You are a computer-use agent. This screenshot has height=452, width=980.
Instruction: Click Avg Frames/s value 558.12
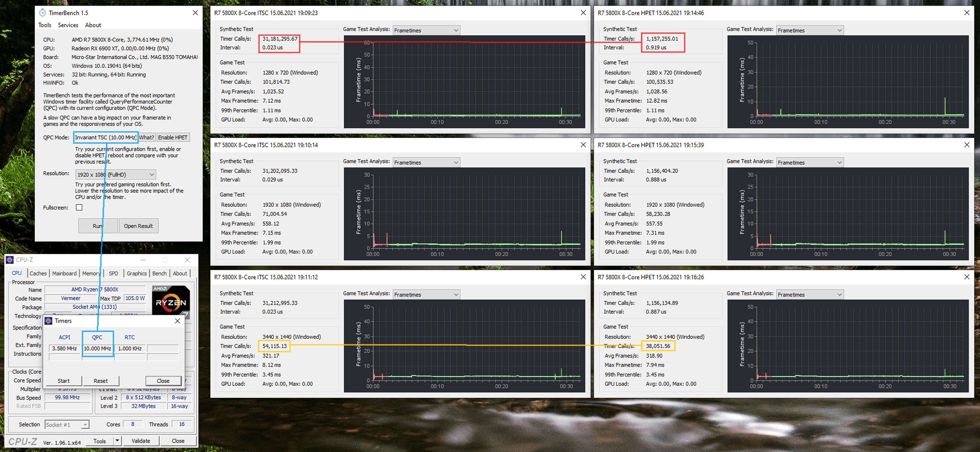point(270,224)
